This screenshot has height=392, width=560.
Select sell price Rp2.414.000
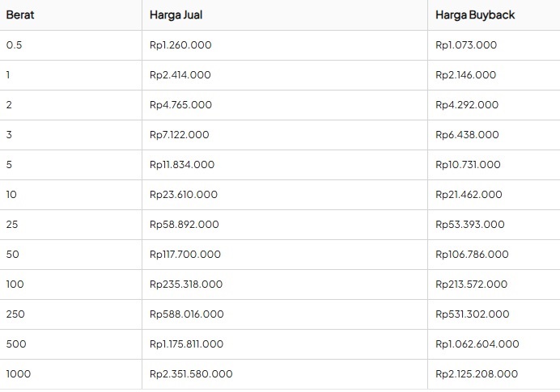coord(180,75)
